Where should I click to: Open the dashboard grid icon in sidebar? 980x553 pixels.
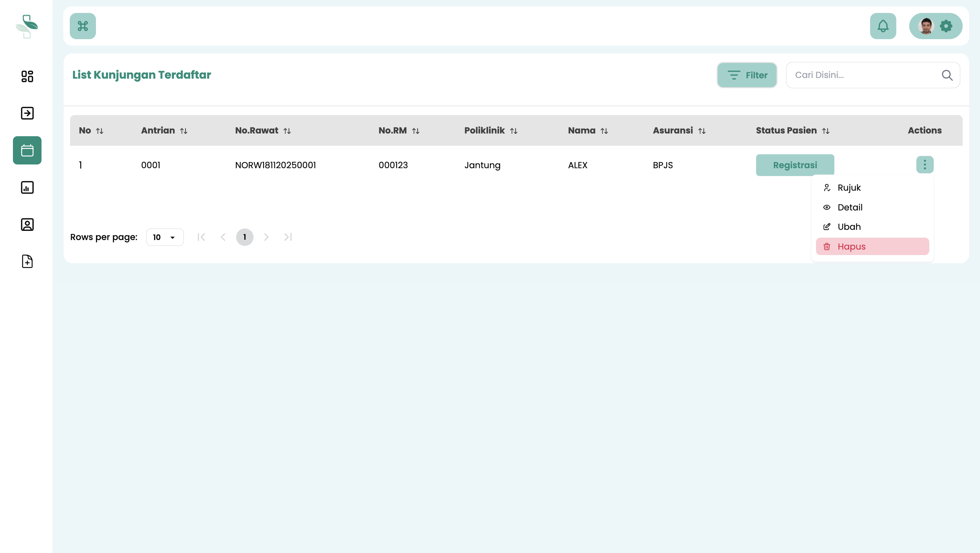click(27, 76)
